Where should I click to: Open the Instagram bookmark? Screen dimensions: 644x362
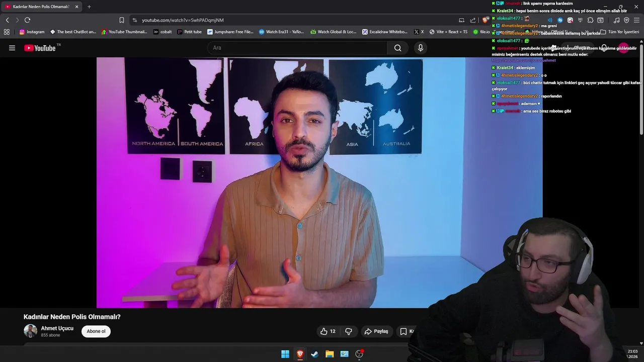(32, 32)
